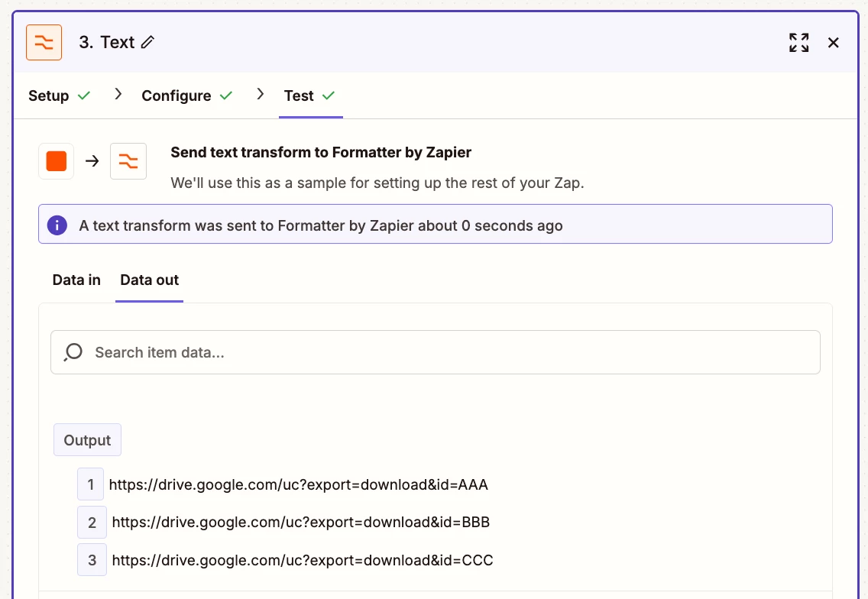
Task: Click the search magnifier icon
Action: click(x=73, y=352)
